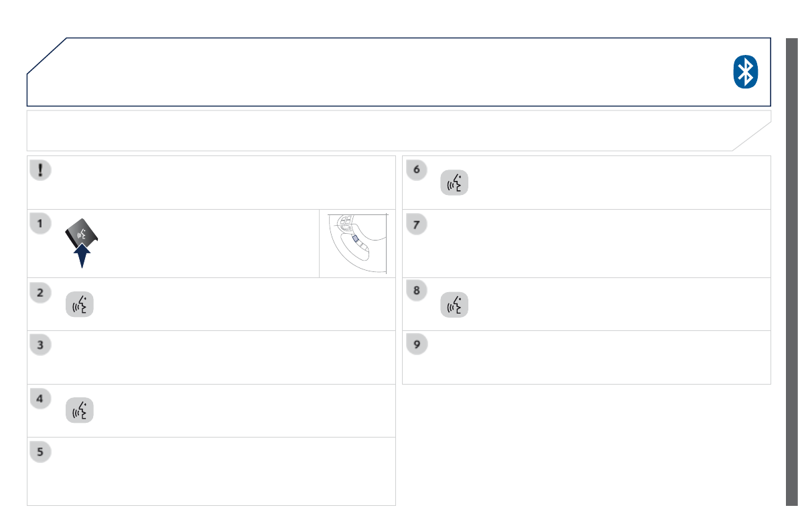
Task: Select the step 8 number badge
Action: click(416, 292)
